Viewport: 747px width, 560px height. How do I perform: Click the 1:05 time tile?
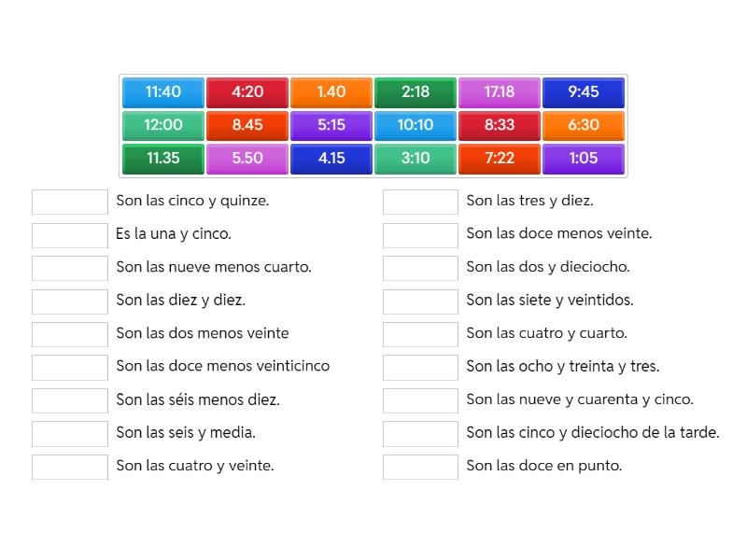click(584, 159)
